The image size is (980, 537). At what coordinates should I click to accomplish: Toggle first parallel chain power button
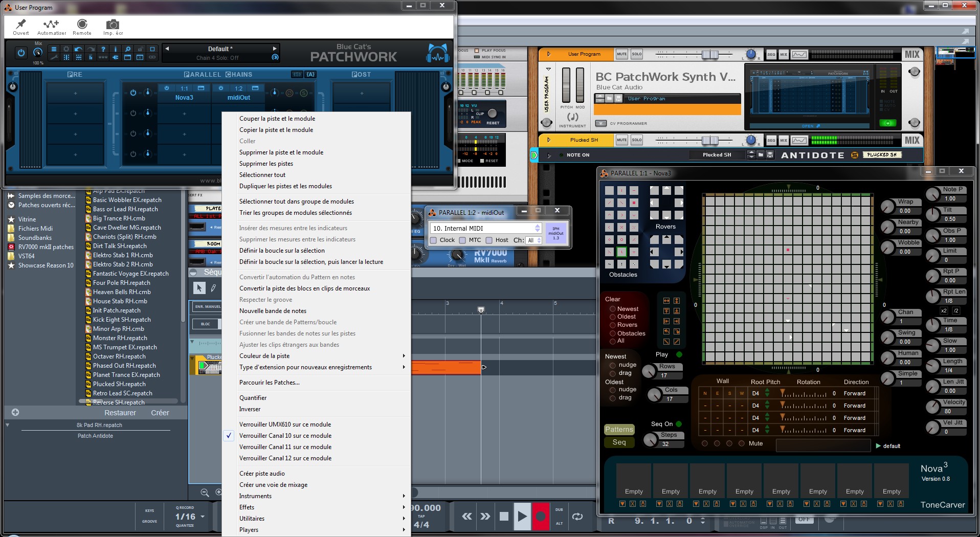(x=133, y=93)
